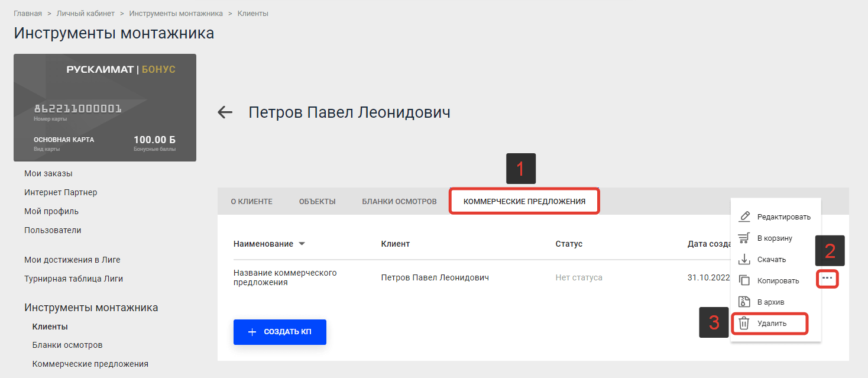Image resolution: width=868 pixels, height=378 pixels.
Task: Click the download icon for Скачать
Action: pyautogui.click(x=745, y=259)
